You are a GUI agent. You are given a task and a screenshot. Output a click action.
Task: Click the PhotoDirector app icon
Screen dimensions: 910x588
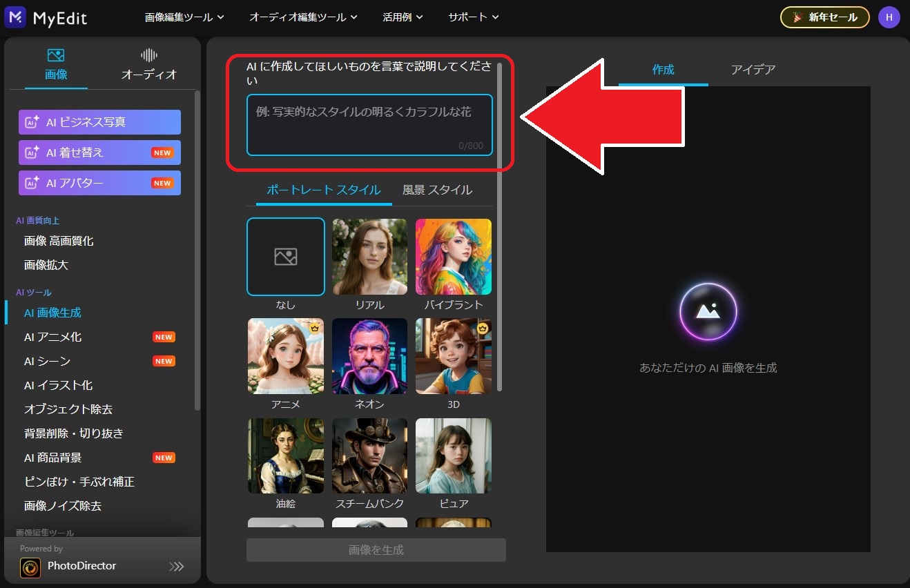coord(30,567)
